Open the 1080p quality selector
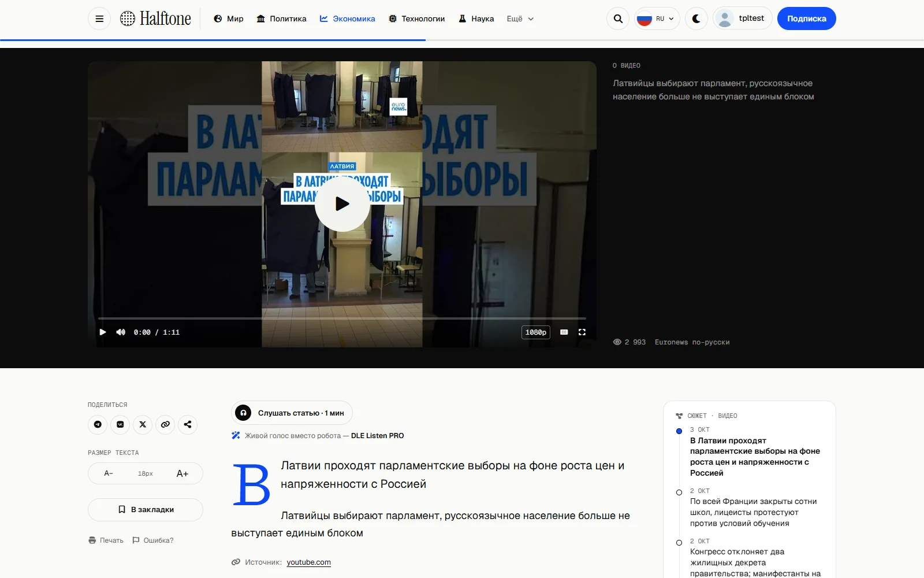The width and height of the screenshot is (924, 578). click(536, 332)
